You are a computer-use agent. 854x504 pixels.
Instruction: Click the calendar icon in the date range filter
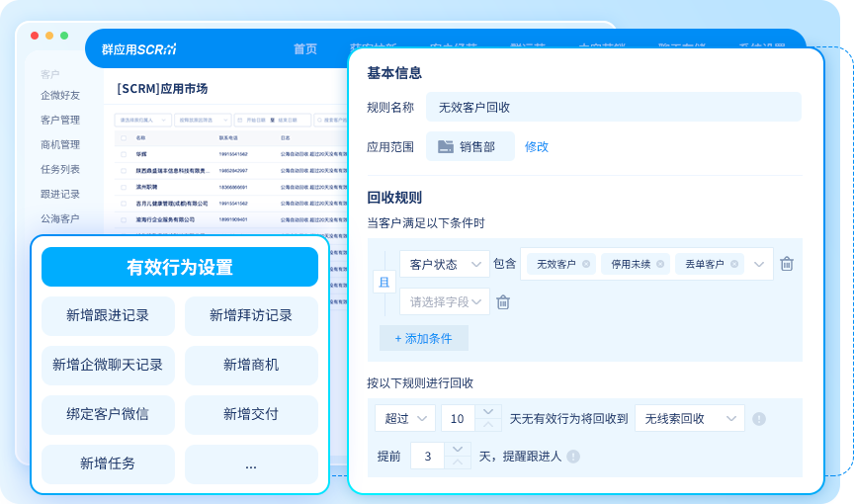[240, 120]
